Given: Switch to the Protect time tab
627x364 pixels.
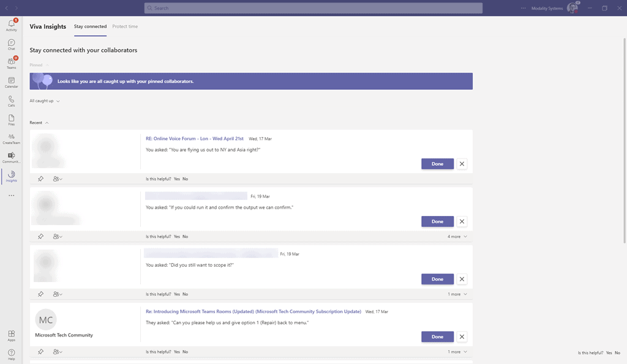Looking at the screenshot, I should pyautogui.click(x=125, y=27).
